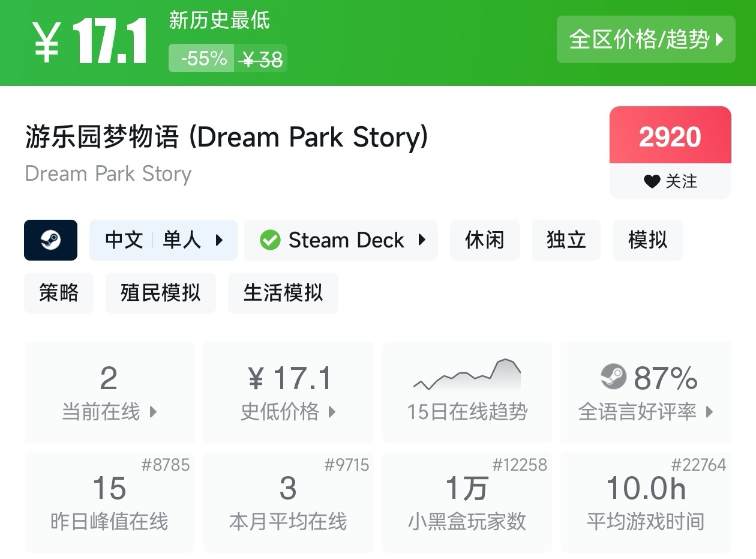Click the Steam logo beside 87% rating
Screen dimensions: 756x559
613,377
